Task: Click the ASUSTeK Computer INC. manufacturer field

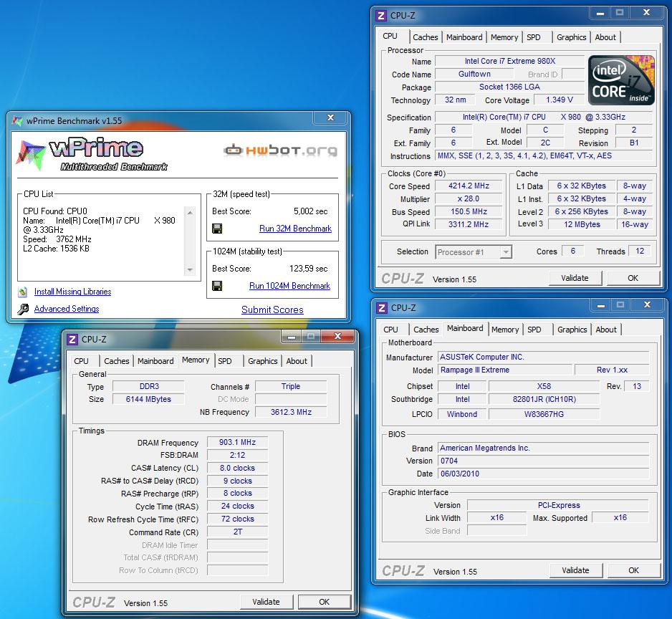Action: (544, 357)
